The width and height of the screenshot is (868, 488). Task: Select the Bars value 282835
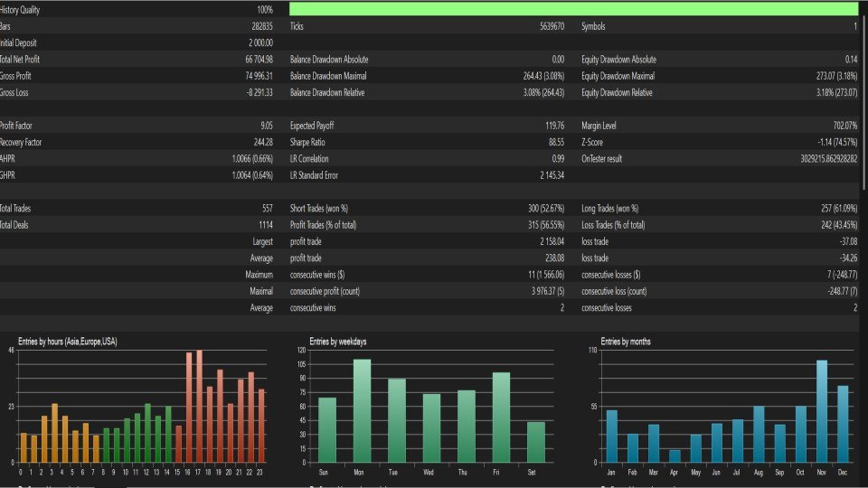click(262, 26)
